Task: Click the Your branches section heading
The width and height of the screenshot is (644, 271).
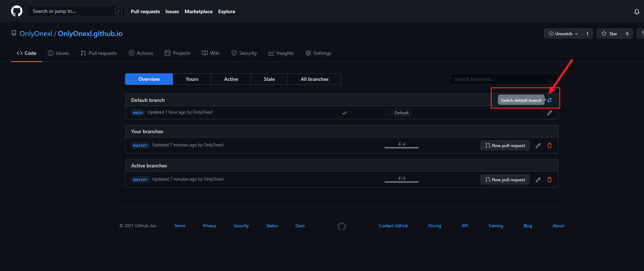Action: click(147, 131)
